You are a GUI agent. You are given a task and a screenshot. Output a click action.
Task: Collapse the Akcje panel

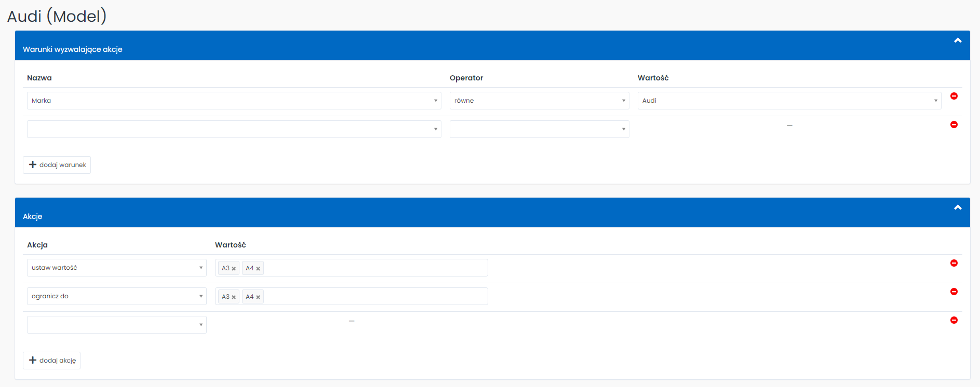click(x=958, y=208)
